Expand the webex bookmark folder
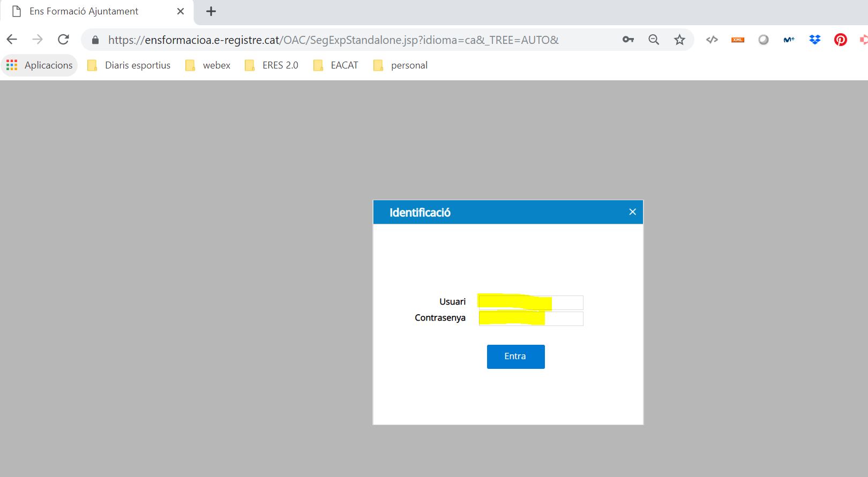The image size is (868, 477). pos(208,65)
